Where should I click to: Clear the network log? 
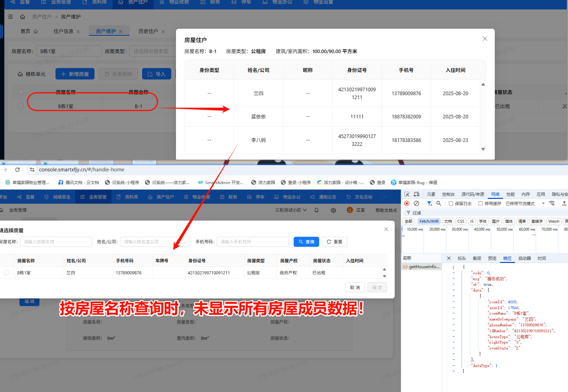(416, 203)
